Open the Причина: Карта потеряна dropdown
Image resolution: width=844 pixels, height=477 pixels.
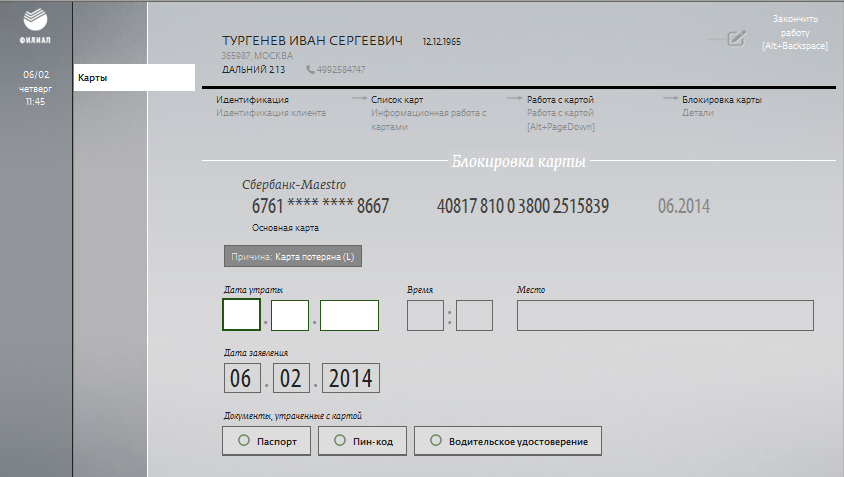click(x=293, y=256)
